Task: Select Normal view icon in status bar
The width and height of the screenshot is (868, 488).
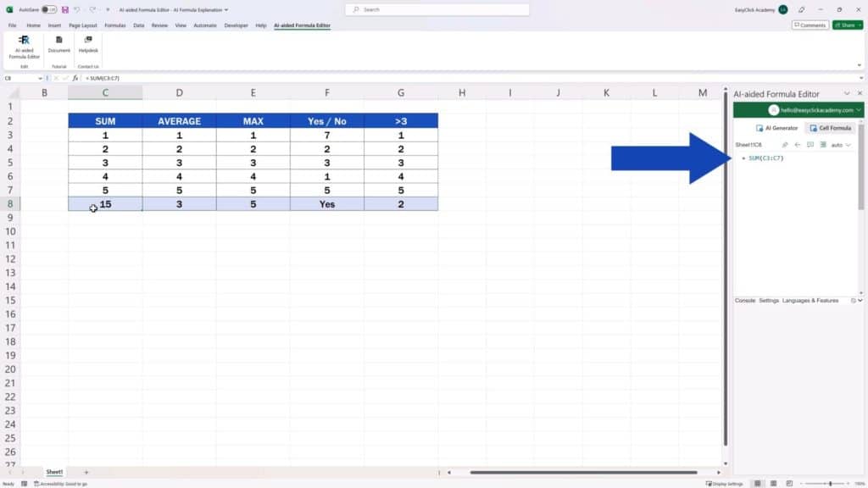Action: pos(757,484)
